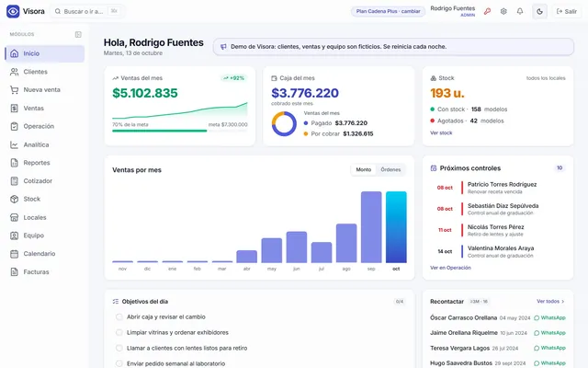Click the Próximos controles calendar icon
The image size is (588, 368).
pos(434,168)
